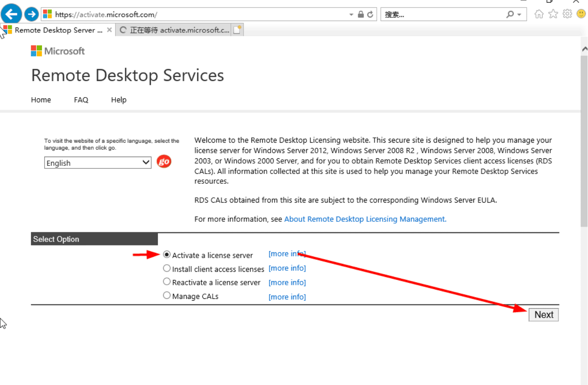Click the browser Forward arrow button

31,14
